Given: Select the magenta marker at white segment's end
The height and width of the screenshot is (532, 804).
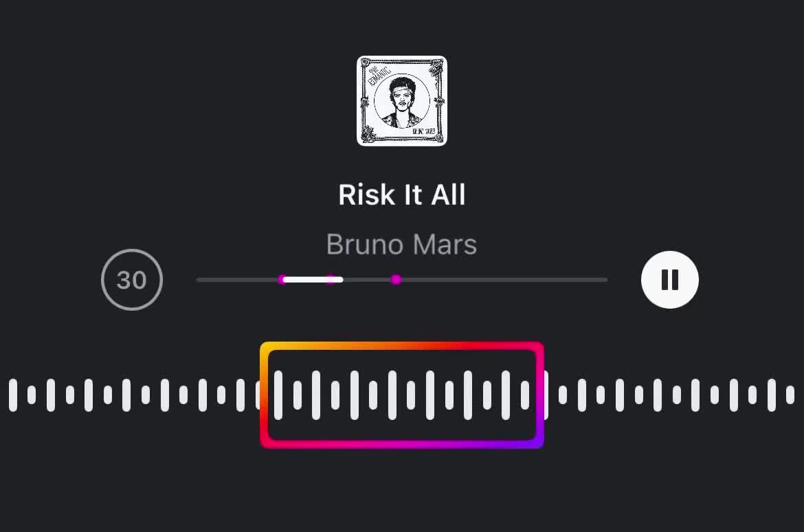Looking at the screenshot, I should pos(333,280).
